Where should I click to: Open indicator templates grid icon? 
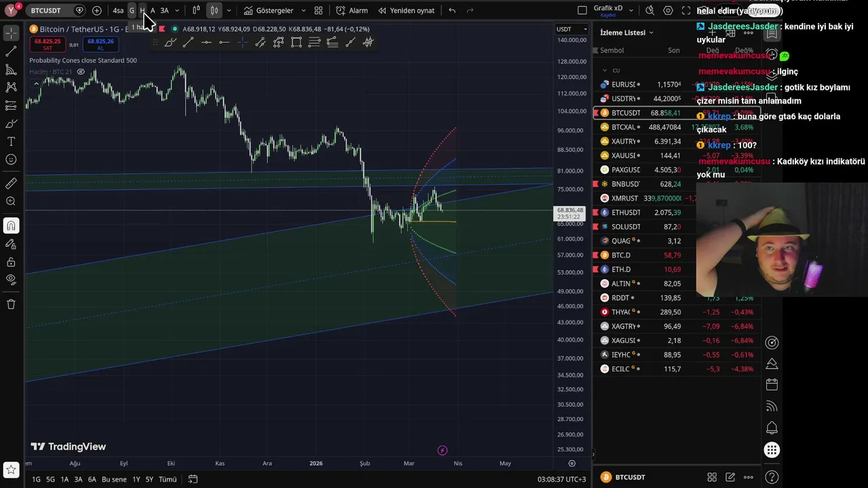318,10
